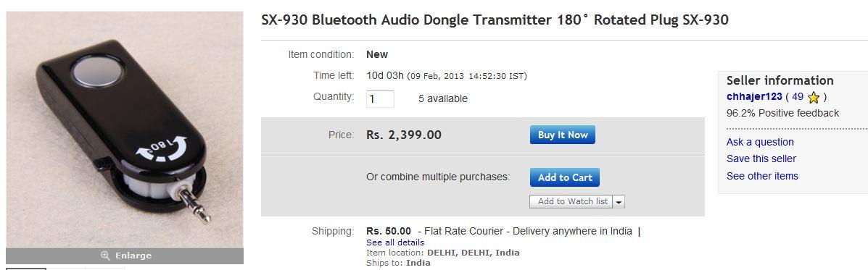Viewport: 868px width, 270px height.
Task: Click Save this seller link
Action: point(761,159)
